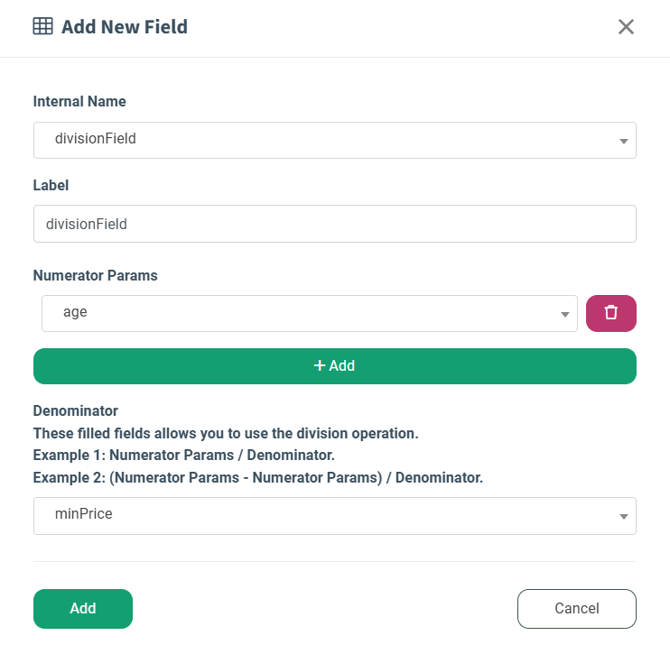Image resolution: width=670 pixels, height=654 pixels.
Task: Open the age numerator parameter dropdown
Action: coord(300,313)
